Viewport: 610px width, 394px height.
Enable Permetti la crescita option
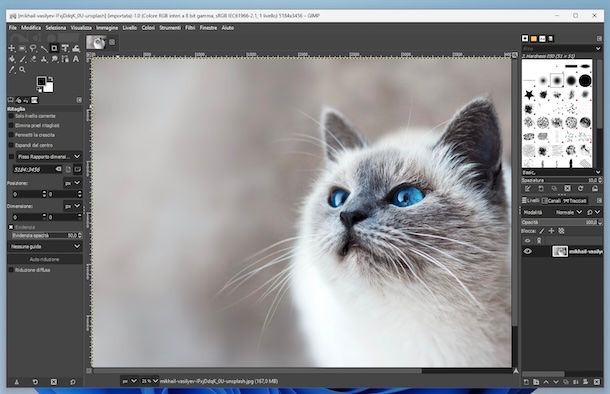tap(11, 135)
